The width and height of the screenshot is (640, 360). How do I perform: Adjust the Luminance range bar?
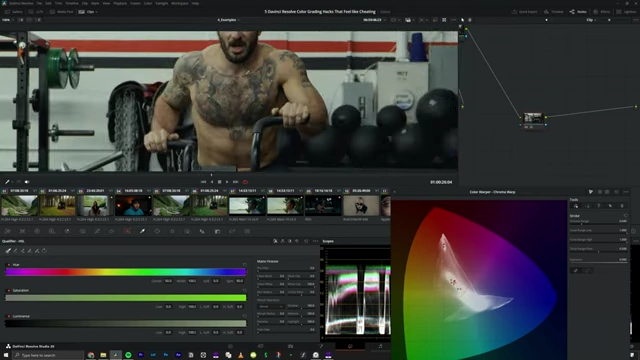point(126,323)
